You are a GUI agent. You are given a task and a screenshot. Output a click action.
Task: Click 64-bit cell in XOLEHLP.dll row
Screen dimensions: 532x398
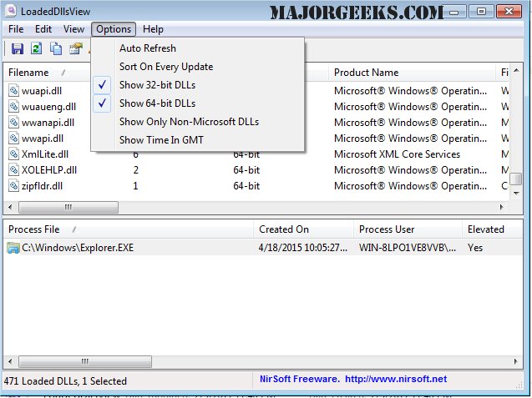(x=246, y=170)
